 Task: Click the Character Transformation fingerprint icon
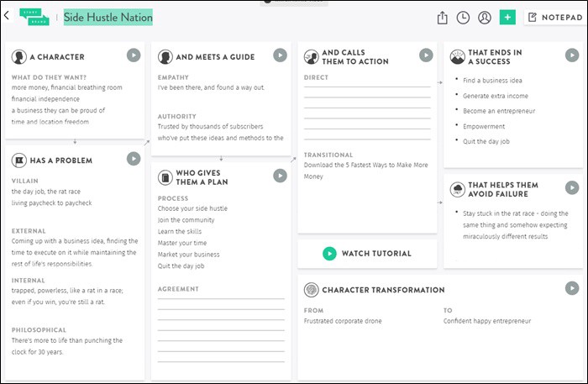pyautogui.click(x=312, y=290)
